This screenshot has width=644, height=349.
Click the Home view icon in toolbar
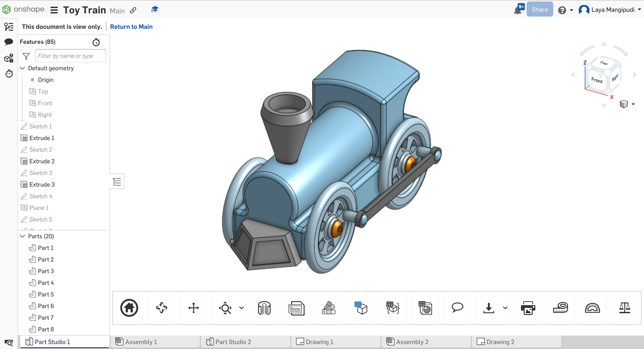[x=129, y=308]
